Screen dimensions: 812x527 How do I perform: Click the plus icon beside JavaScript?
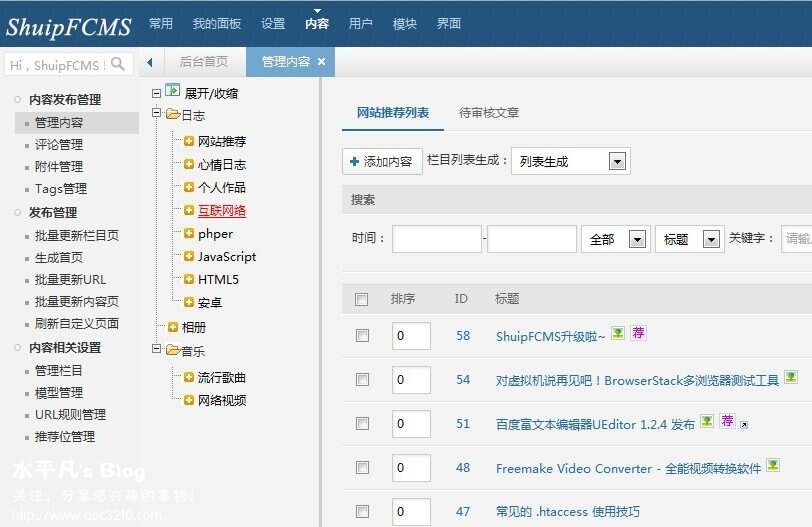point(189,256)
